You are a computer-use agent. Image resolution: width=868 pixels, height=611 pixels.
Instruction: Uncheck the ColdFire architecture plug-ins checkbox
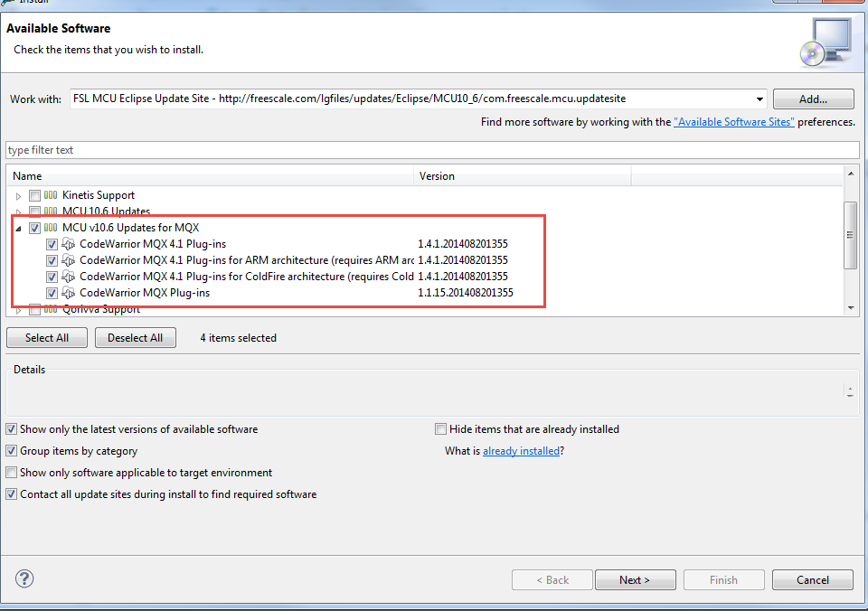(x=52, y=277)
